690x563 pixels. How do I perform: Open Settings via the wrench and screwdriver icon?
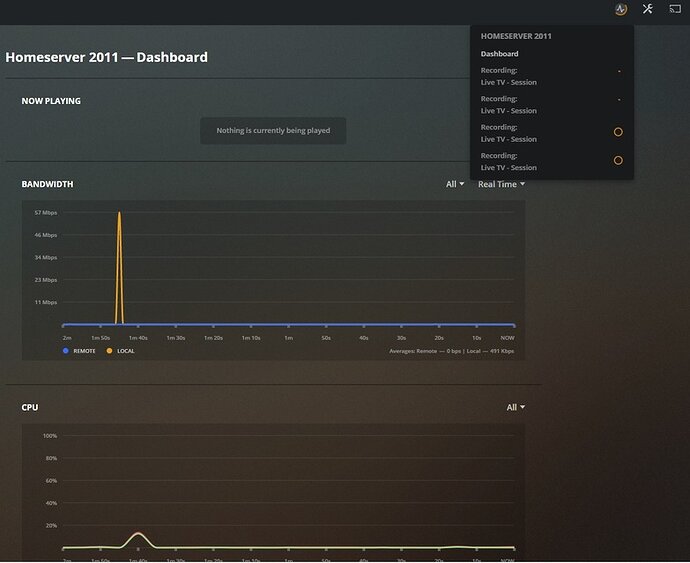[x=647, y=9]
